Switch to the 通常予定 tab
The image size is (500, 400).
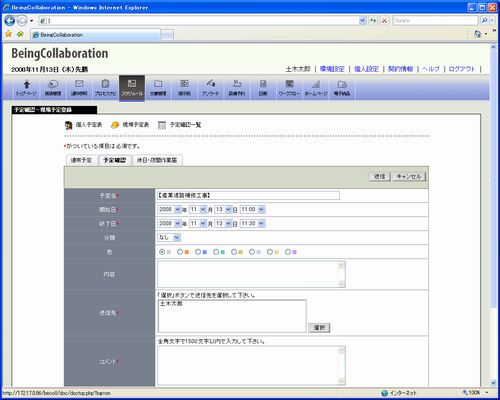[x=81, y=160]
